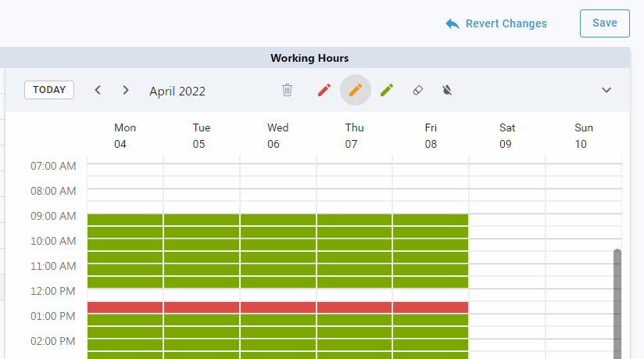
Task: Click Wednesday's red 12:30 PM slot
Action: point(277,307)
